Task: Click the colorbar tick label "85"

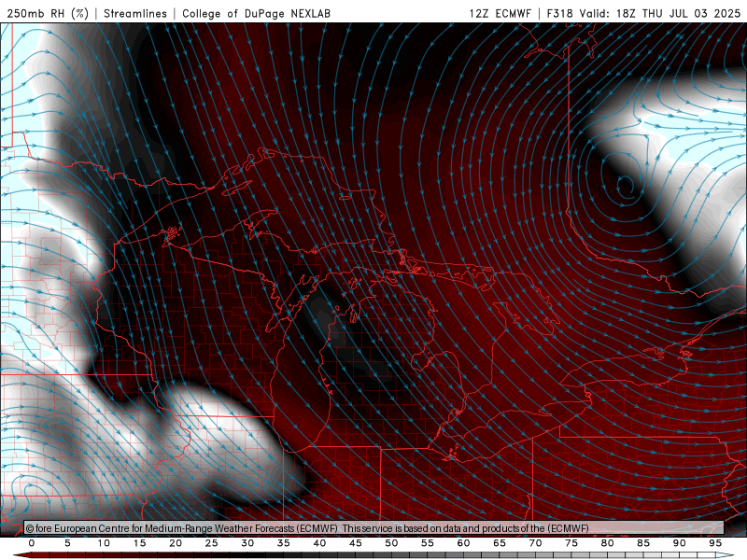Action: pyautogui.click(x=643, y=543)
